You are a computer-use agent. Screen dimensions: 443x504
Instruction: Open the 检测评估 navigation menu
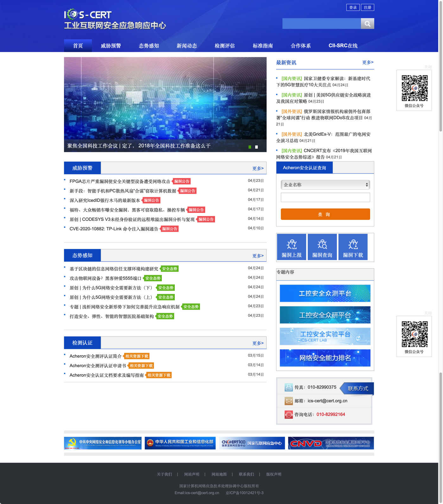(225, 46)
